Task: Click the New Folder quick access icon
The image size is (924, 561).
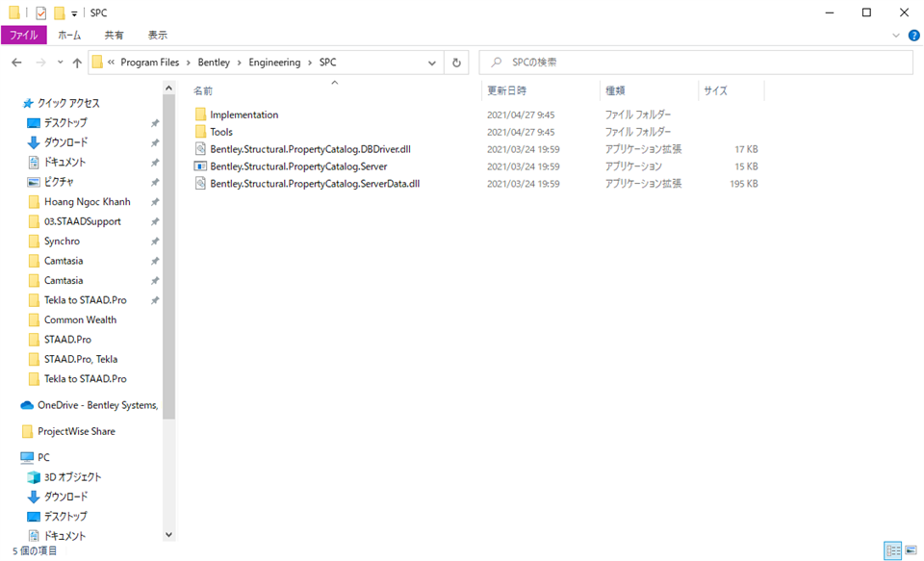Action: [x=59, y=13]
